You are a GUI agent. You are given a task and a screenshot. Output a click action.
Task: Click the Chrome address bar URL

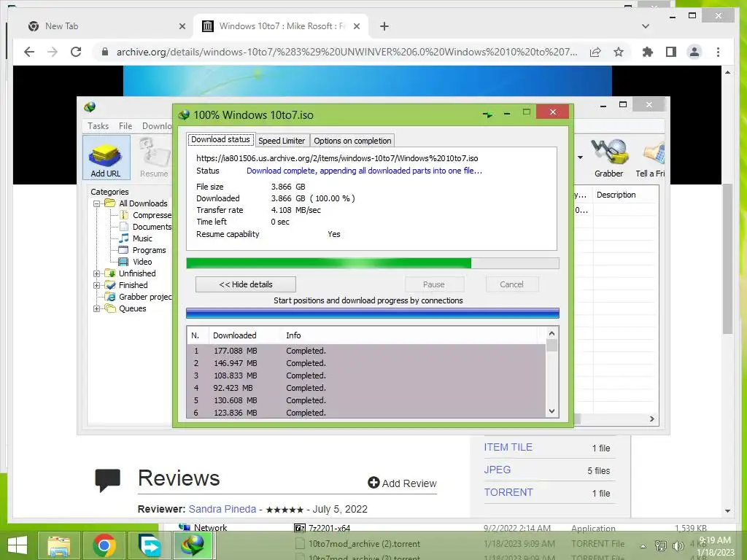click(x=347, y=52)
